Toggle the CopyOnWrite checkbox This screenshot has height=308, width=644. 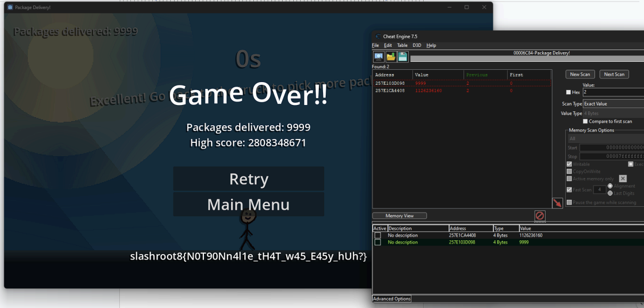pyautogui.click(x=569, y=172)
